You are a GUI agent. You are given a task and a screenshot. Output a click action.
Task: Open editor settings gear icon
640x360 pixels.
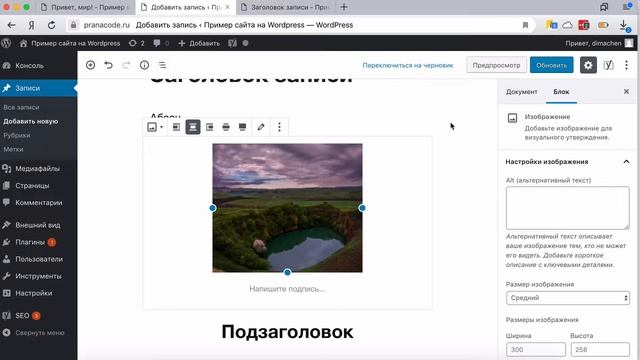(x=588, y=65)
